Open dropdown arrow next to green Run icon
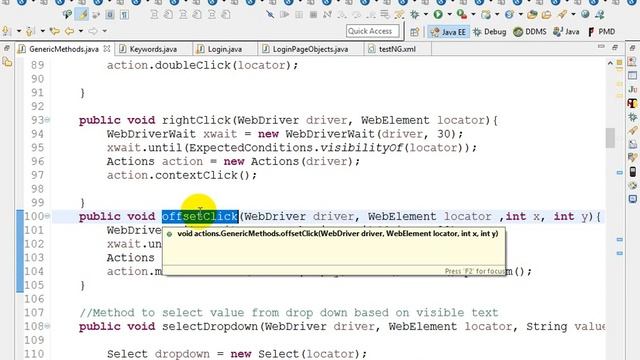Viewport: 640px width, 360px height. [x=449, y=15]
